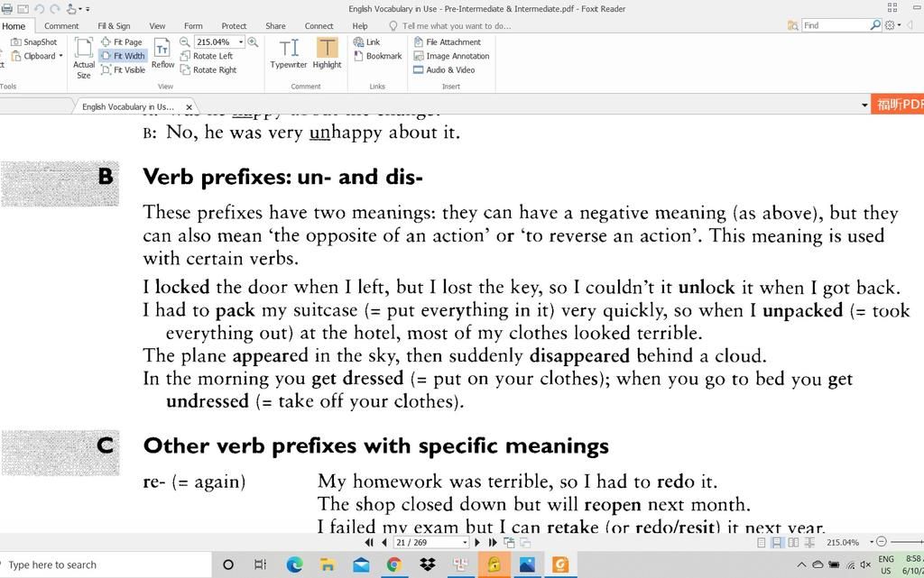Toggle the Fit Width view
This screenshot has width=924, height=578.
pos(123,55)
